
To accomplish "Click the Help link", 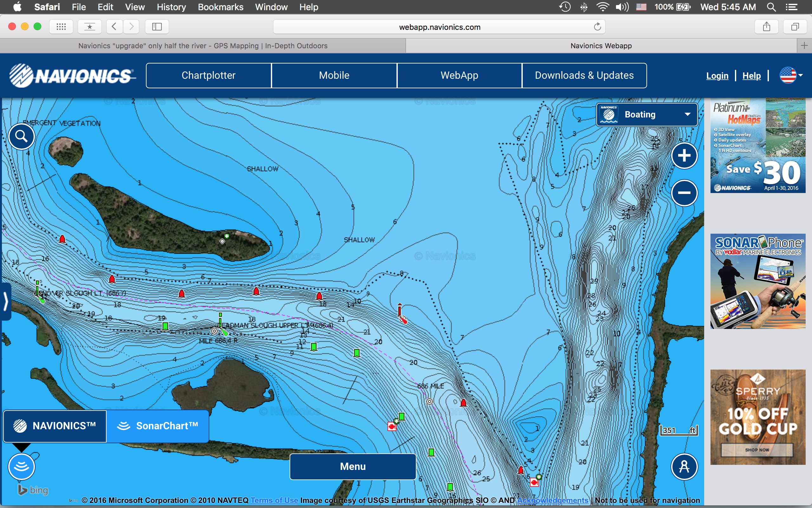I will pos(752,76).
